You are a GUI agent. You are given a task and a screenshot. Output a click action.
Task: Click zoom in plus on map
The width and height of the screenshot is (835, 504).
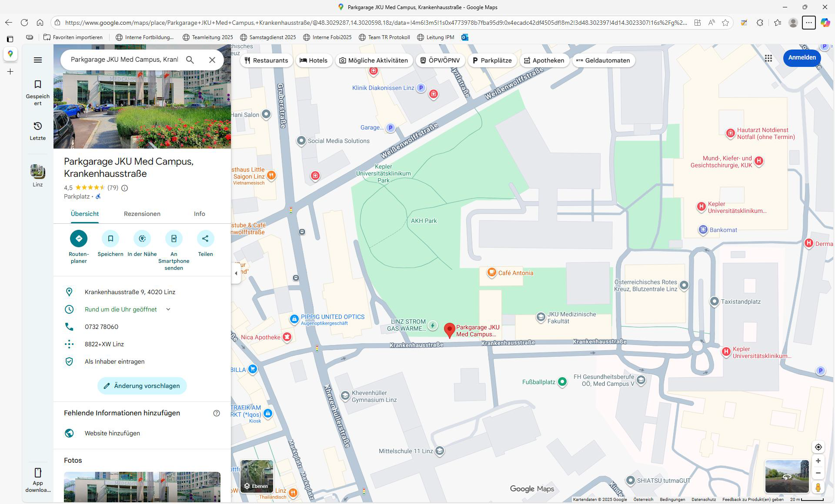click(x=818, y=461)
